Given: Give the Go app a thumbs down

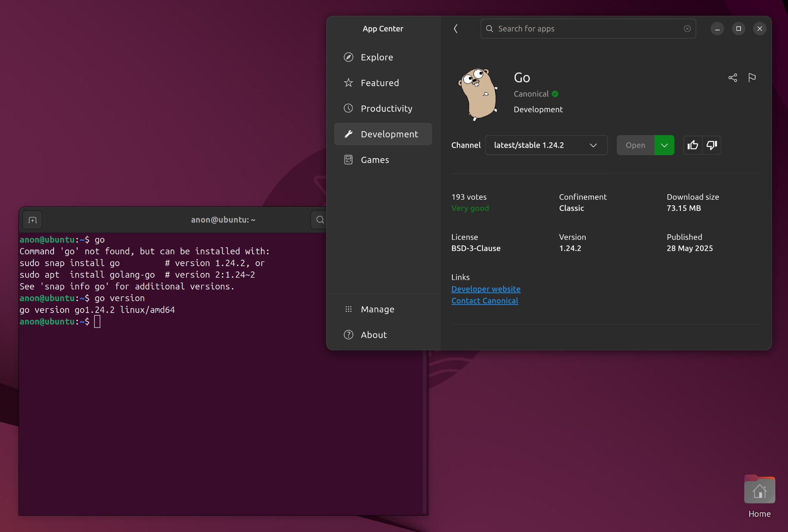Looking at the screenshot, I should [x=712, y=145].
